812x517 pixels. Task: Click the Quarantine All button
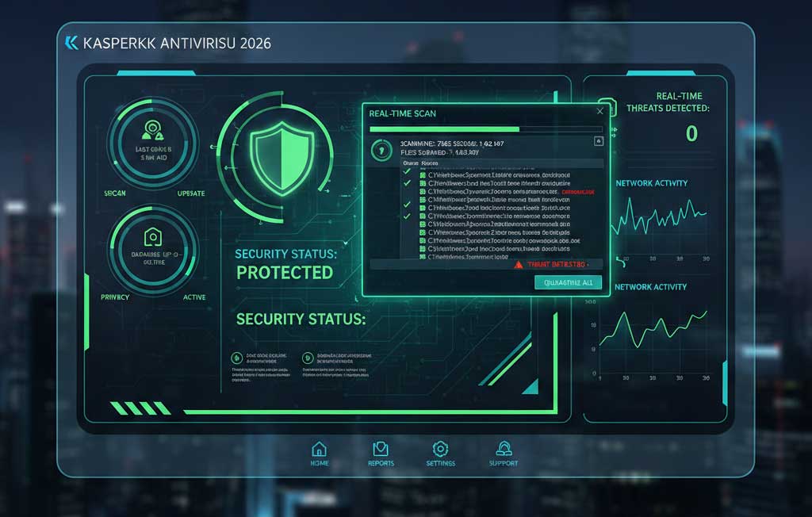pyautogui.click(x=569, y=282)
